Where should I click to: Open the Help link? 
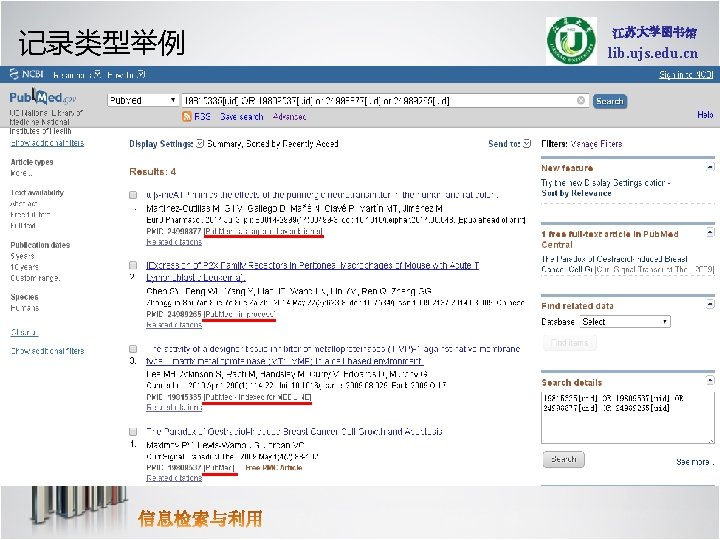705,115
